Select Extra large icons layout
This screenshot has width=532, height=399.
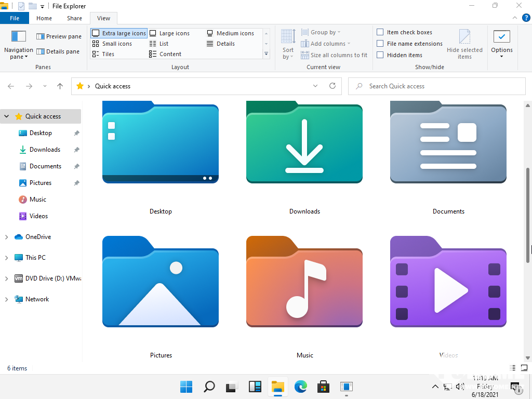click(x=119, y=33)
